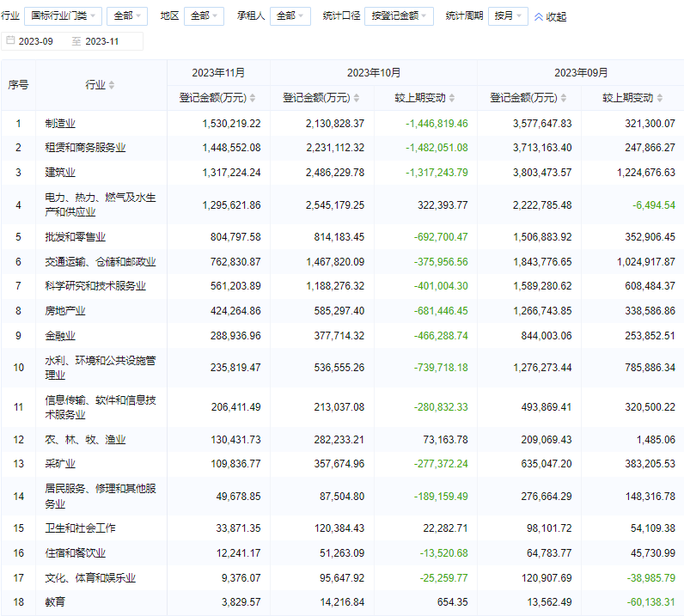684x616 pixels.
Task: Open the 承租人 lessee dropdown
Action: coord(290,16)
